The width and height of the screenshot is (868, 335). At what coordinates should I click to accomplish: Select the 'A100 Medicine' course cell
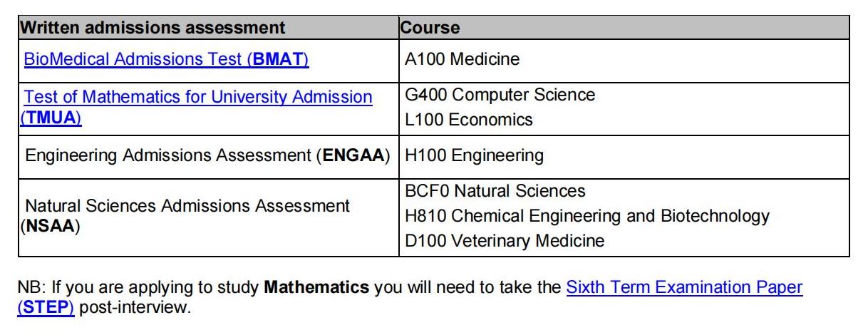pyautogui.click(x=462, y=59)
